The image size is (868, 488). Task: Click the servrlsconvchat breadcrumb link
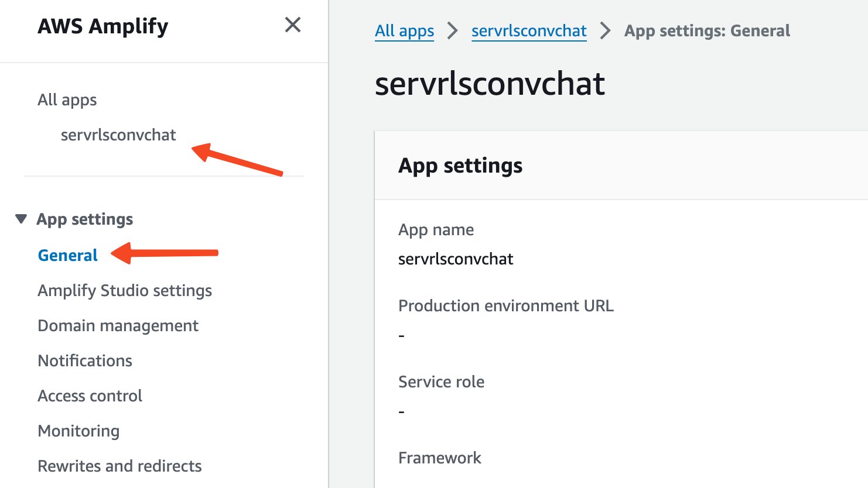tap(529, 31)
